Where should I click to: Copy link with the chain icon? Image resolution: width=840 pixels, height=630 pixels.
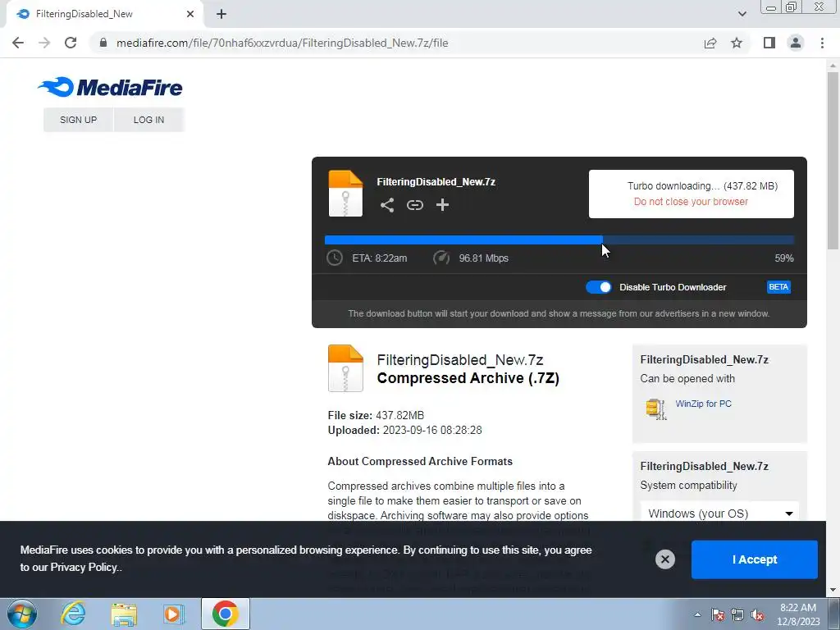[414, 205]
